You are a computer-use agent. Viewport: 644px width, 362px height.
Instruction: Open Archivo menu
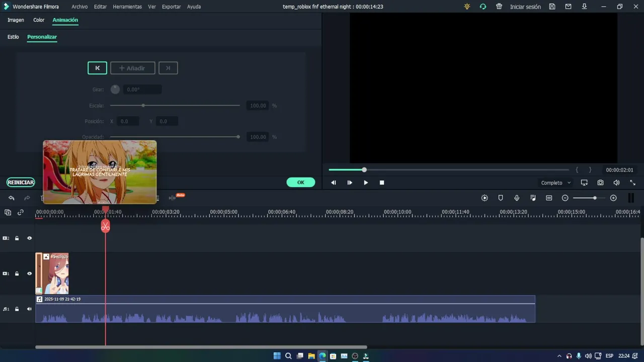click(x=79, y=7)
